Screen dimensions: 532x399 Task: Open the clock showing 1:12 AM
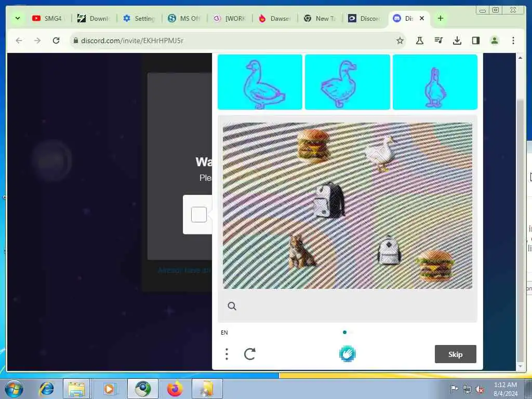click(505, 389)
